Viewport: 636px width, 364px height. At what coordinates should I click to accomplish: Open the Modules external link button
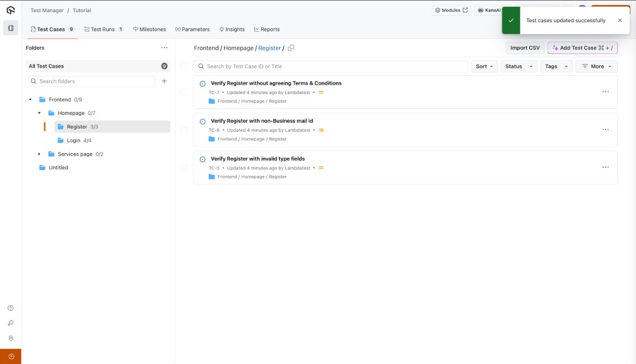[452, 10]
